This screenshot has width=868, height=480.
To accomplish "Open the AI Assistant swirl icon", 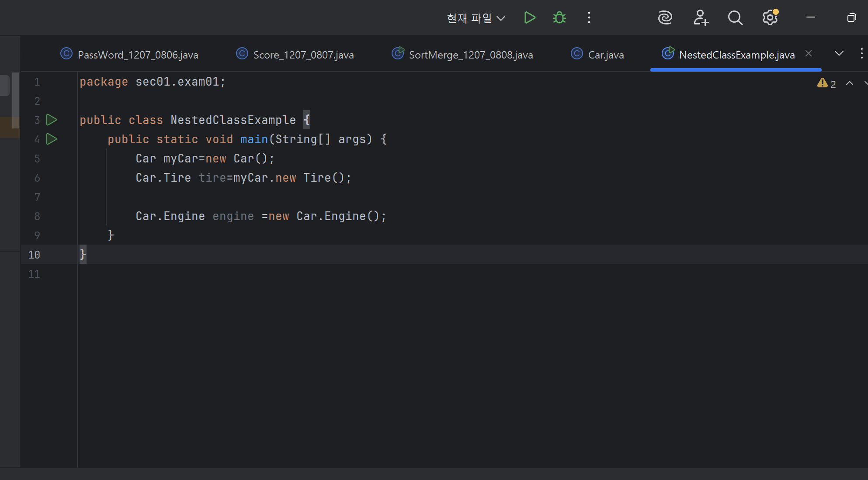I will 665,18.
